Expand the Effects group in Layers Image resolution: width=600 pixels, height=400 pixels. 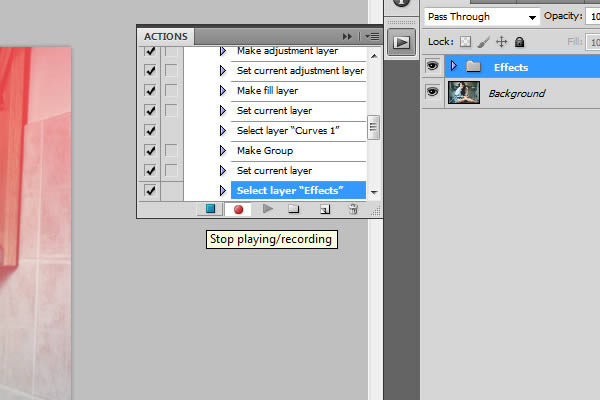453,67
